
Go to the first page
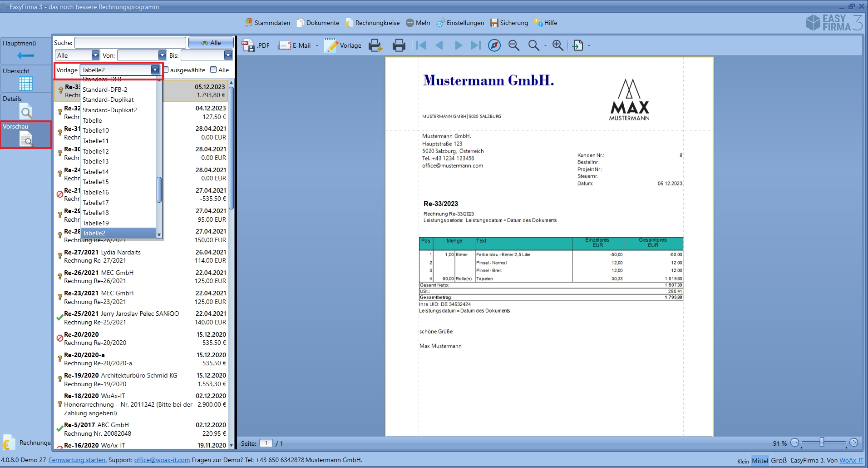tap(421, 45)
